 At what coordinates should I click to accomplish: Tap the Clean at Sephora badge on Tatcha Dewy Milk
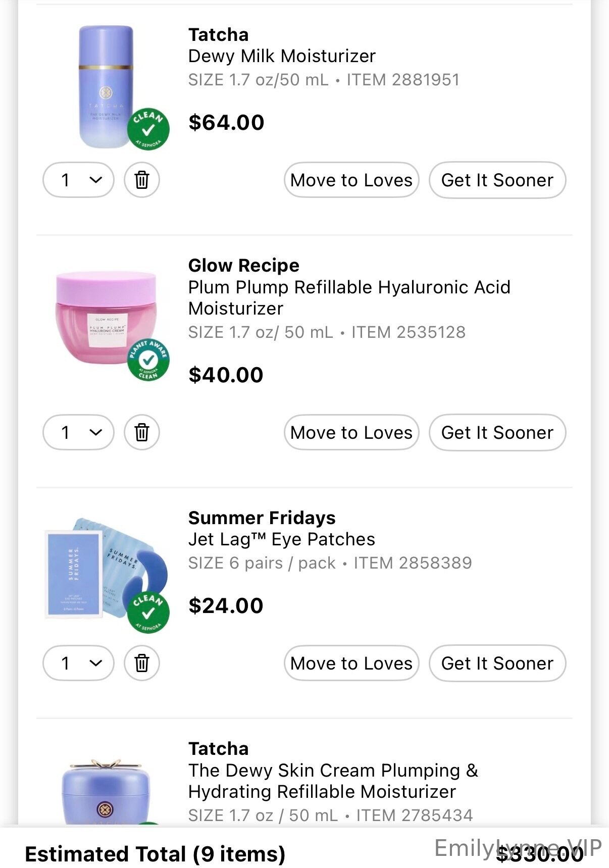click(x=148, y=129)
